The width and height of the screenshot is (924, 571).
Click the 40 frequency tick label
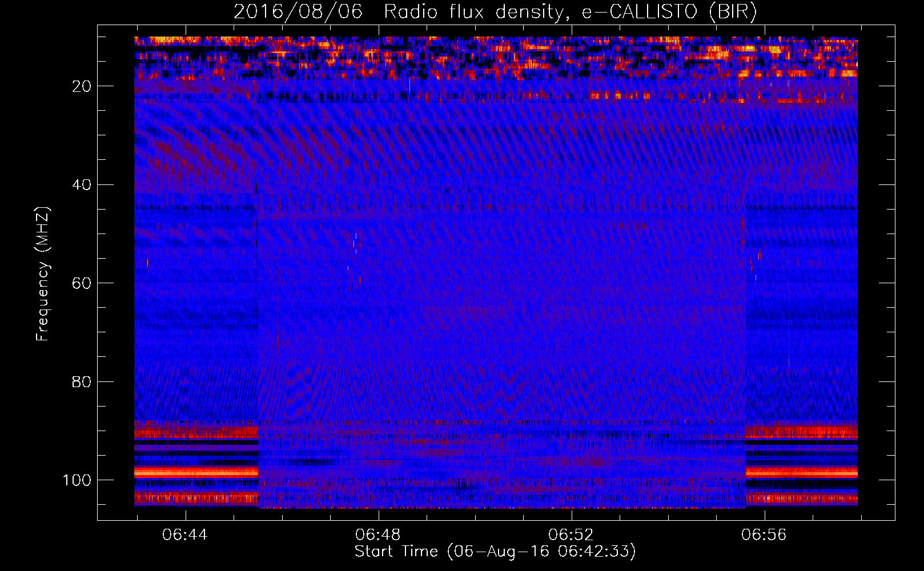click(x=82, y=185)
